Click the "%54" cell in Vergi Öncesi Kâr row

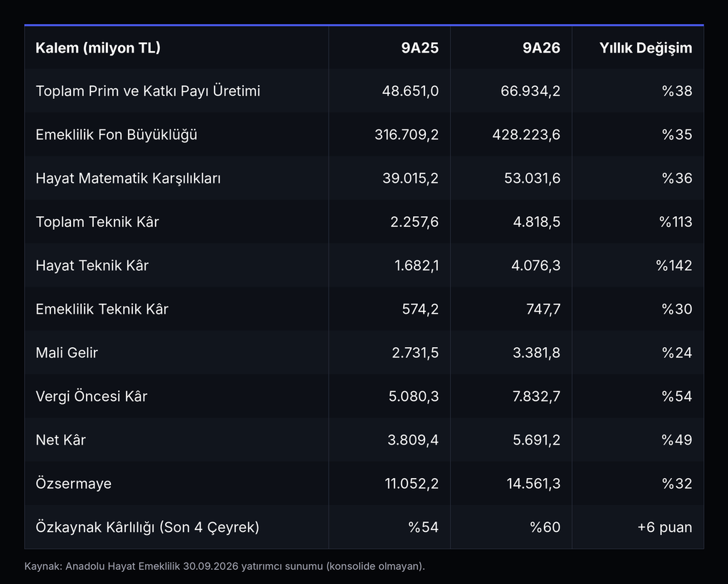[x=677, y=396]
